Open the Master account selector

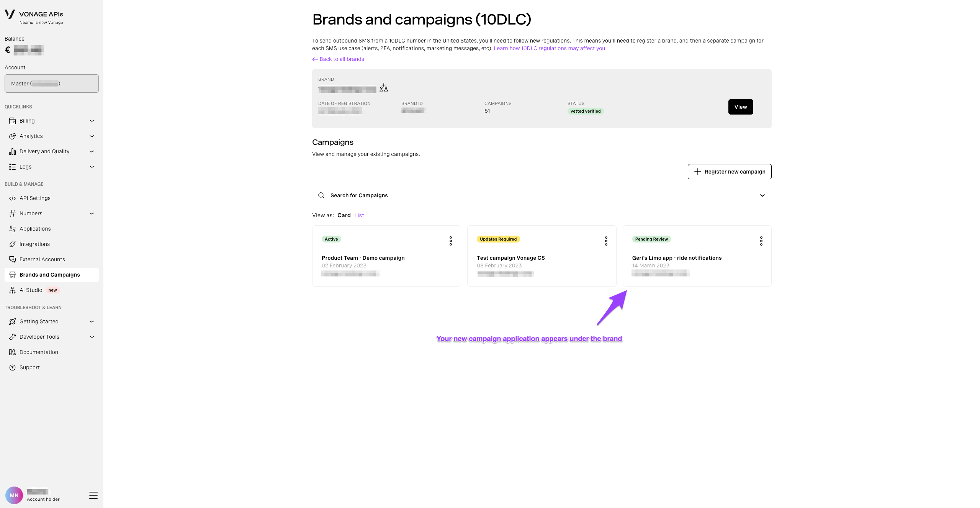(51, 83)
